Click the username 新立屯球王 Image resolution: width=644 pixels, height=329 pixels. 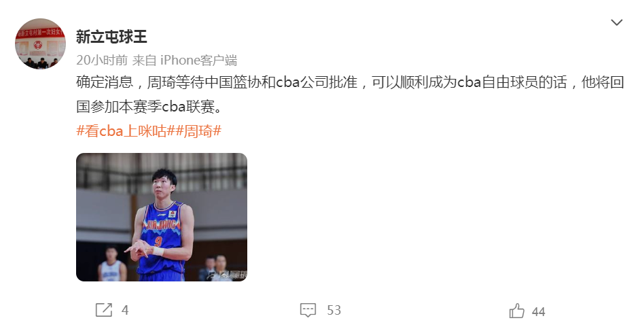(111, 37)
